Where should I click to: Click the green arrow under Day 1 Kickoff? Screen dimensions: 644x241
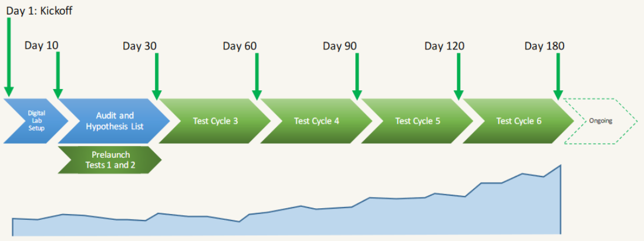9,57
